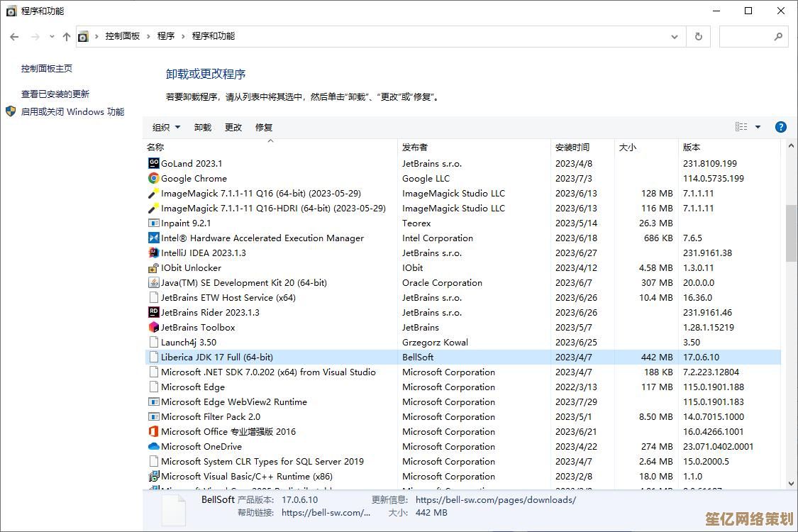Sort list by 安装时间 column header

coord(572,148)
